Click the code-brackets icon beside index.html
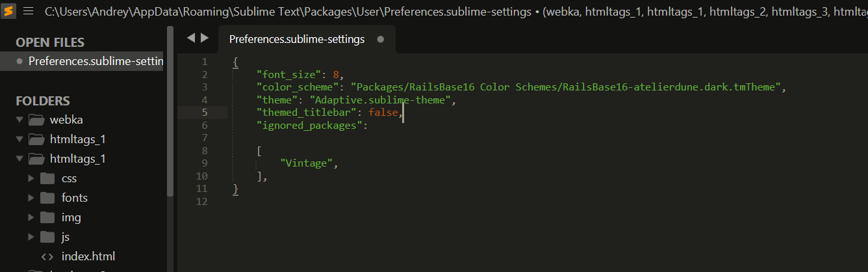This screenshot has width=868, height=272. tap(47, 256)
